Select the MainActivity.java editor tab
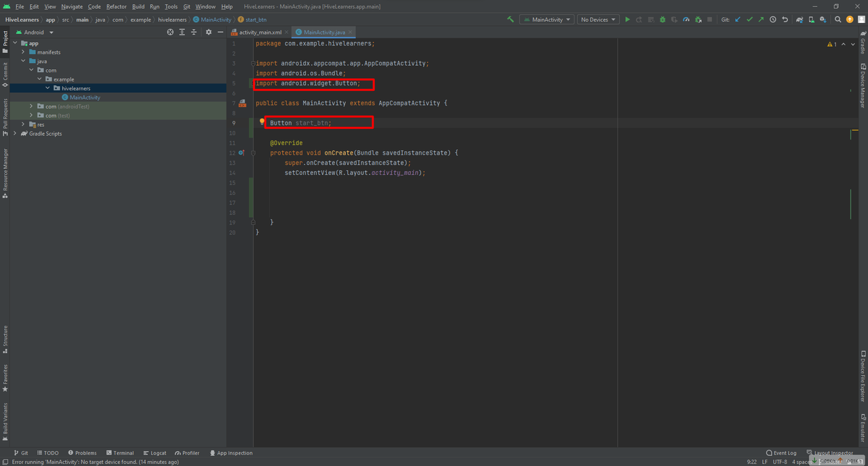 point(325,32)
